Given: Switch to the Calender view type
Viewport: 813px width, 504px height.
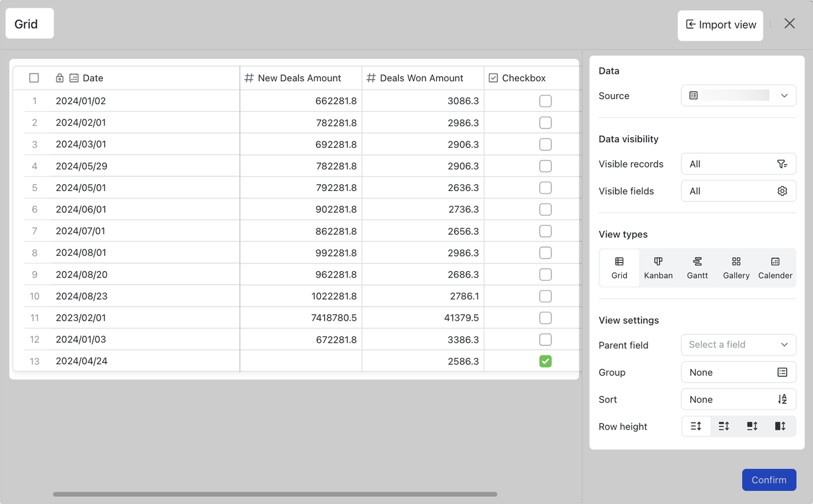Looking at the screenshot, I should pyautogui.click(x=776, y=268).
